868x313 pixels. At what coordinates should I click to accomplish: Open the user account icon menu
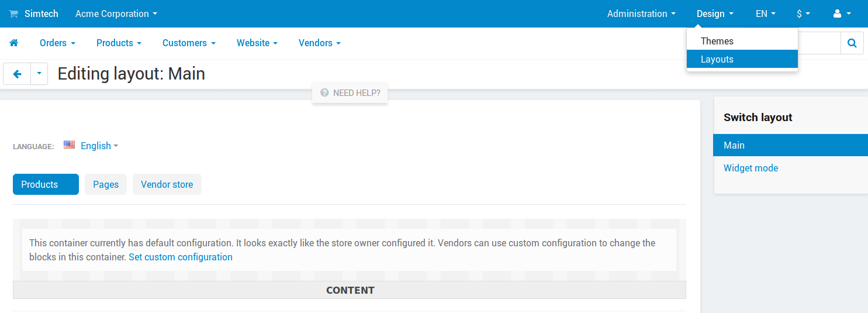(842, 13)
